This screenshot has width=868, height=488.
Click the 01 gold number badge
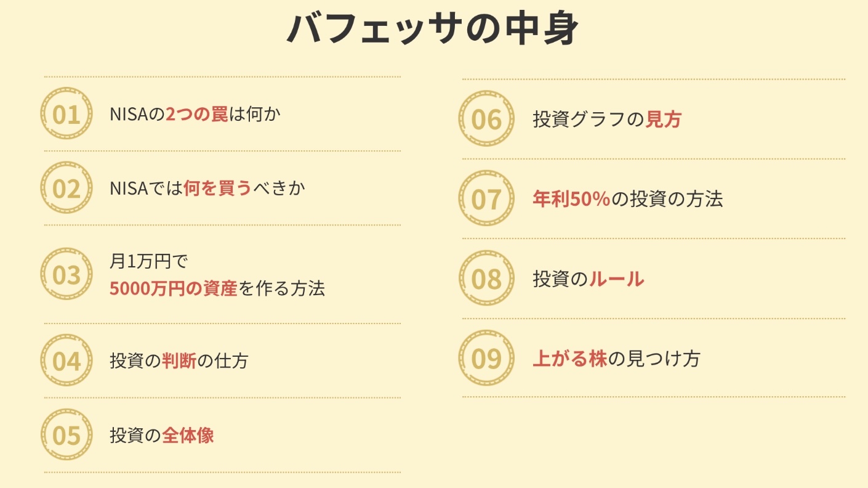(66, 115)
